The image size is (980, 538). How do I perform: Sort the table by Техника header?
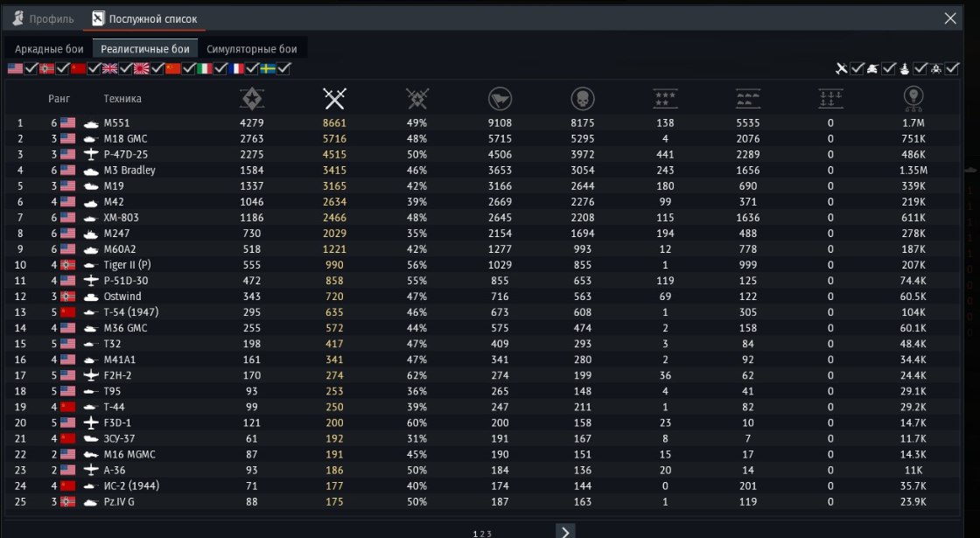tap(122, 99)
